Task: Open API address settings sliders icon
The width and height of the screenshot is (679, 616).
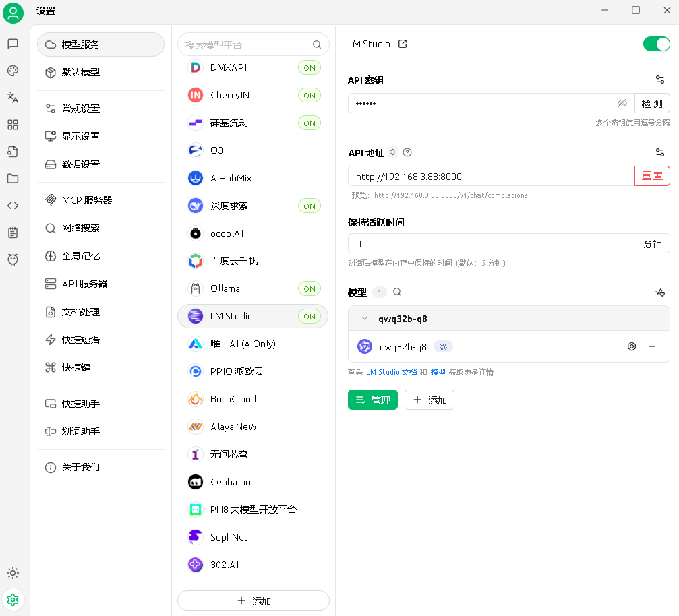Action: 660,152
